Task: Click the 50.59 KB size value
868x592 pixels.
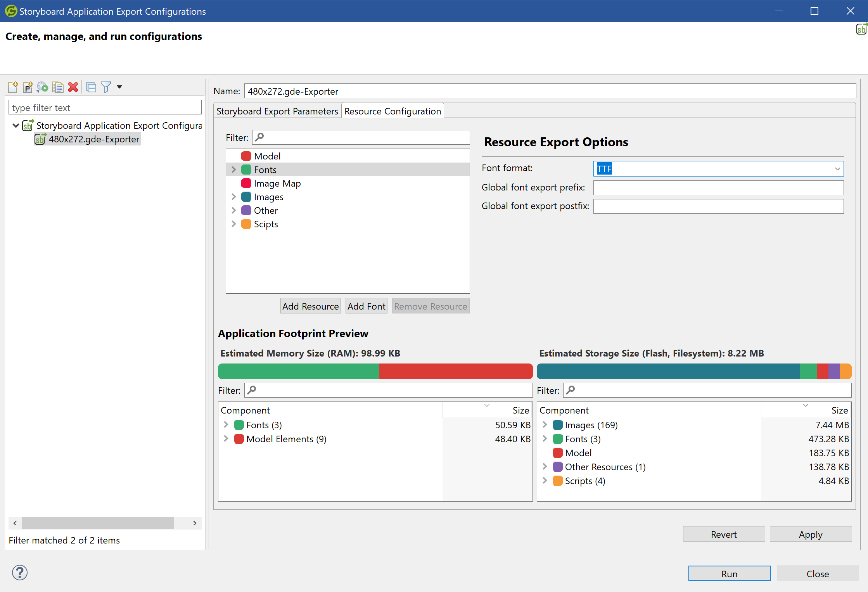Action: [x=513, y=425]
